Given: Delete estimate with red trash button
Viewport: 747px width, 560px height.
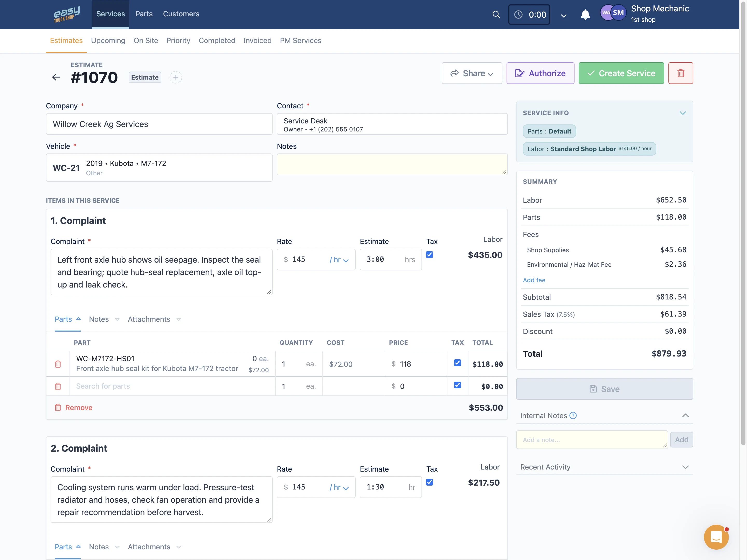Looking at the screenshot, I should tap(681, 73).
